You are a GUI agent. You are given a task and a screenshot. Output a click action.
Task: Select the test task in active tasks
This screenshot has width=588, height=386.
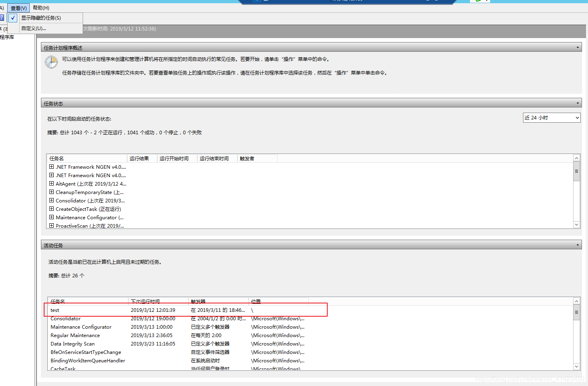coord(55,310)
